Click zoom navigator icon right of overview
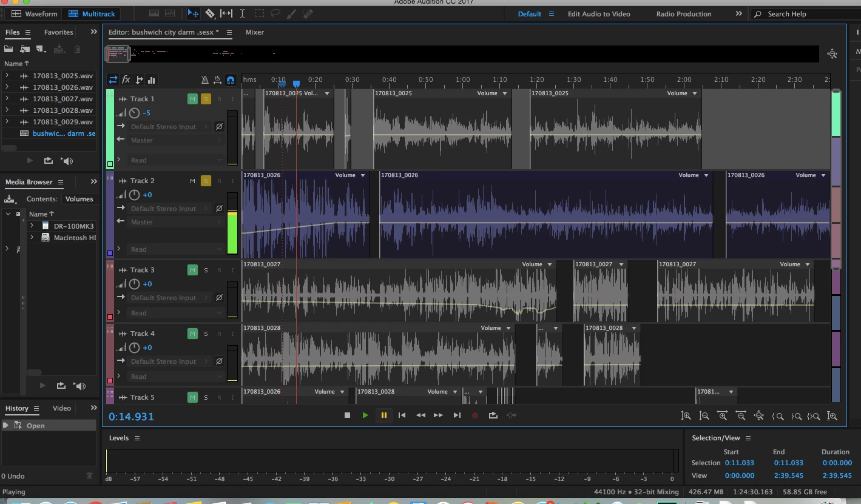Viewport: 861px width, 504px height. tap(832, 54)
